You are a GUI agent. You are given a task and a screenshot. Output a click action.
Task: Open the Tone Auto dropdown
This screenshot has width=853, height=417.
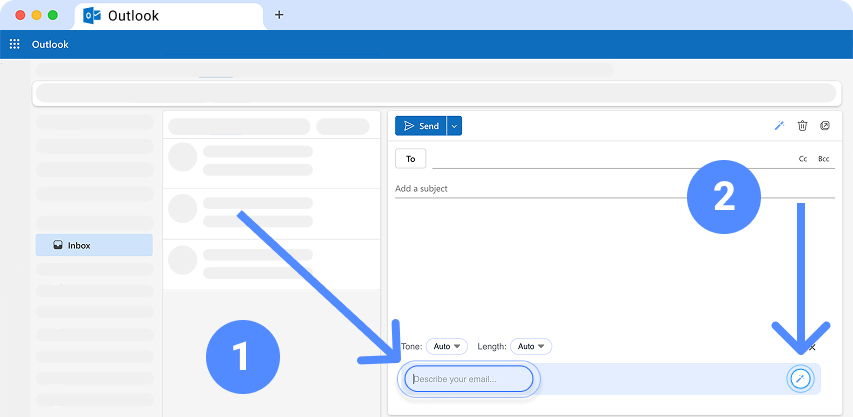pos(447,346)
